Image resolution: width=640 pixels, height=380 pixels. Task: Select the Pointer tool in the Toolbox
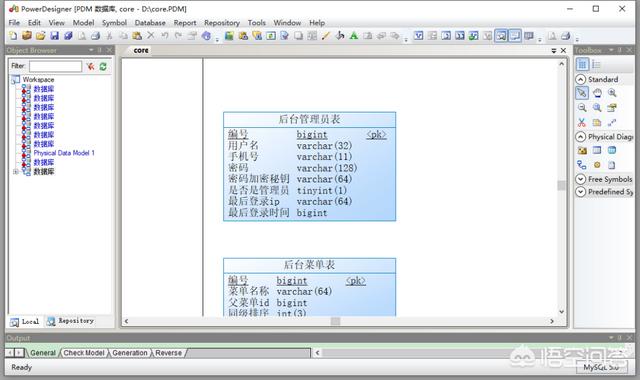tap(582, 93)
